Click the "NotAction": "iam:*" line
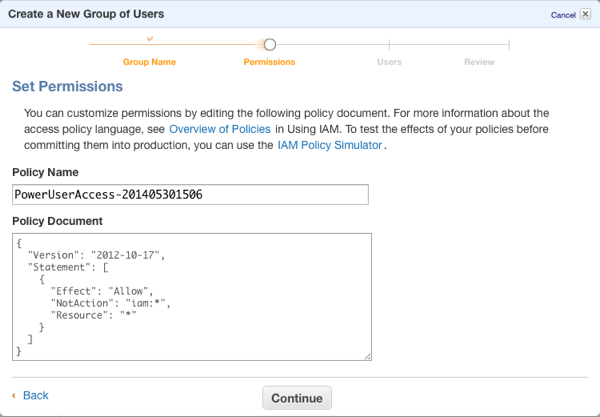The width and height of the screenshot is (600, 417). pos(111,303)
